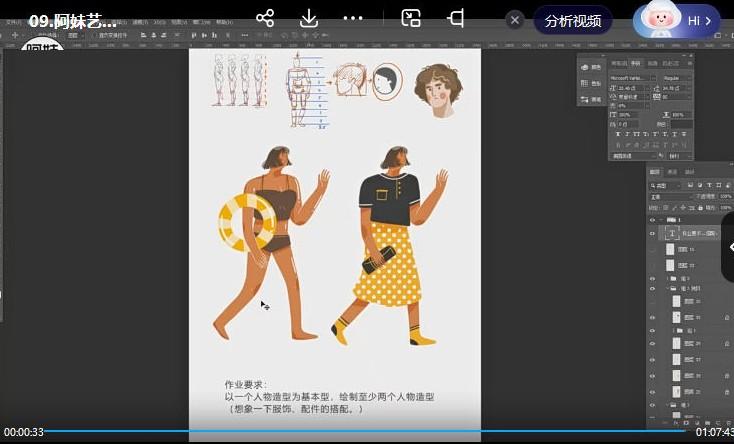This screenshot has width=734, height=444.
Task: Click the 分析视频 button
Action: 573,20
